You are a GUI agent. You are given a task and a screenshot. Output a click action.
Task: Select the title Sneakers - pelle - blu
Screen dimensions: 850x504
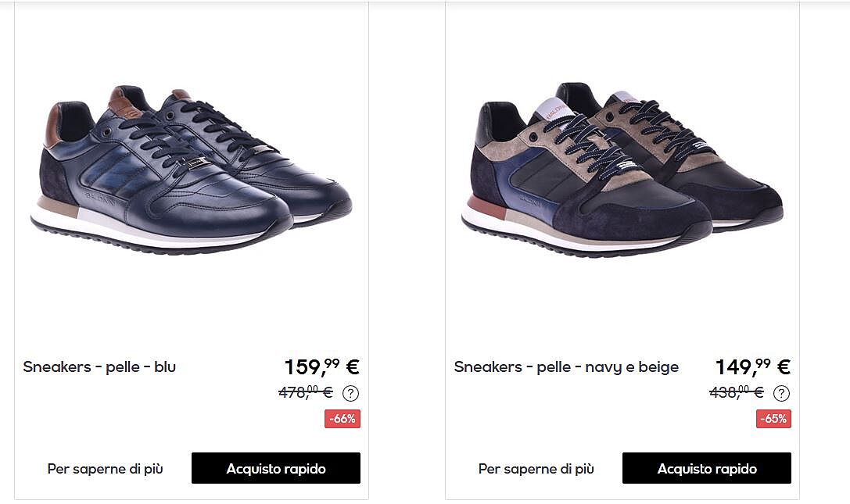pos(100,367)
